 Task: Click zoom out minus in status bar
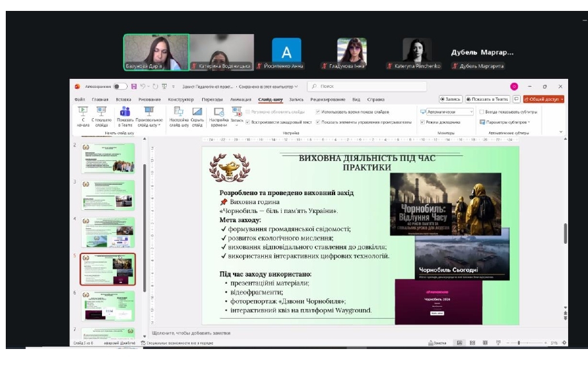pos(508,343)
